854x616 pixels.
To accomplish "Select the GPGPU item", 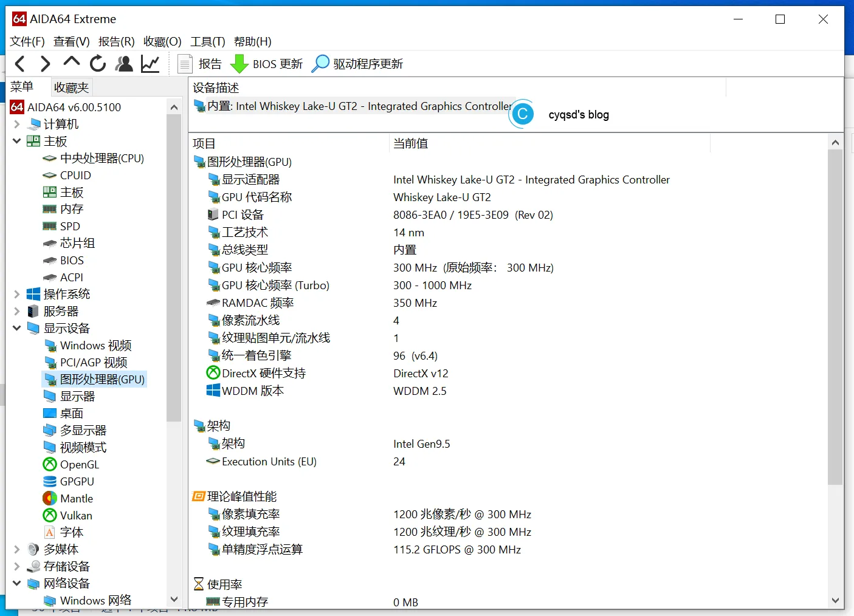I will [69, 481].
